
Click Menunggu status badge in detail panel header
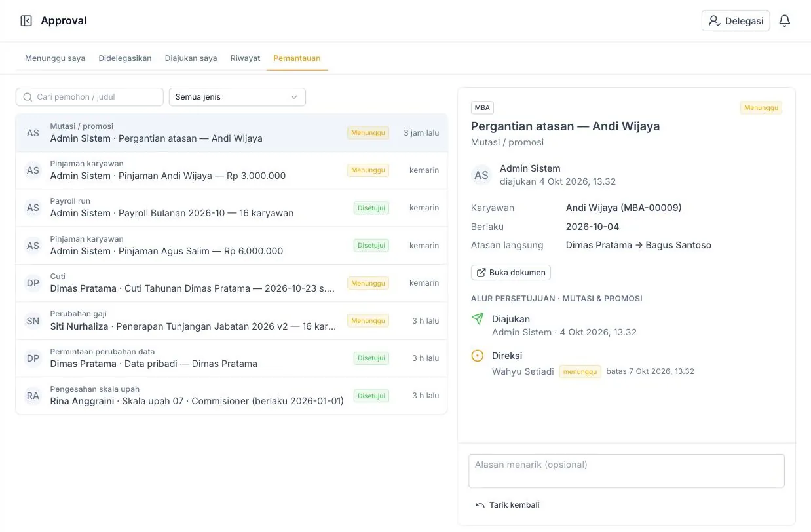pos(761,107)
